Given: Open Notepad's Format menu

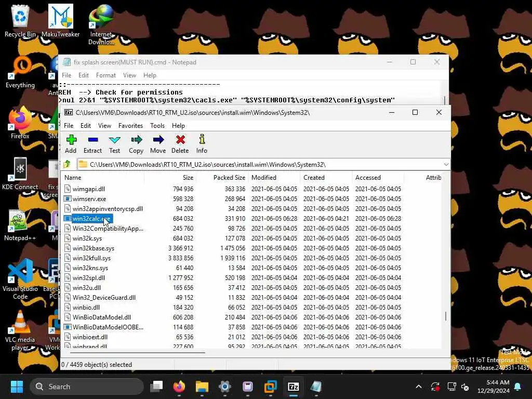Looking at the screenshot, I should pyautogui.click(x=106, y=75).
